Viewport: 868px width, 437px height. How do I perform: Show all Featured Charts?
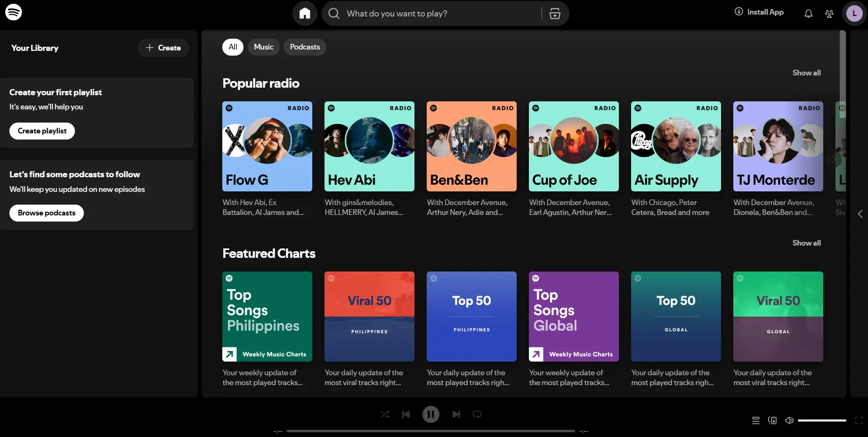point(806,243)
